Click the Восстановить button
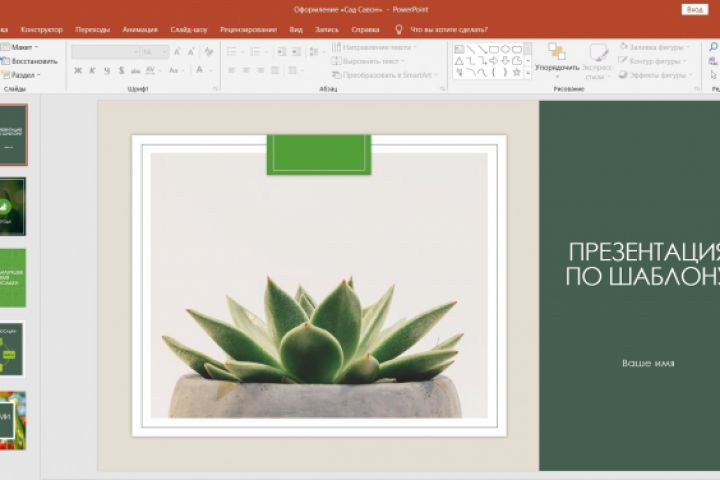The height and width of the screenshot is (480, 720). pos(32,61)
